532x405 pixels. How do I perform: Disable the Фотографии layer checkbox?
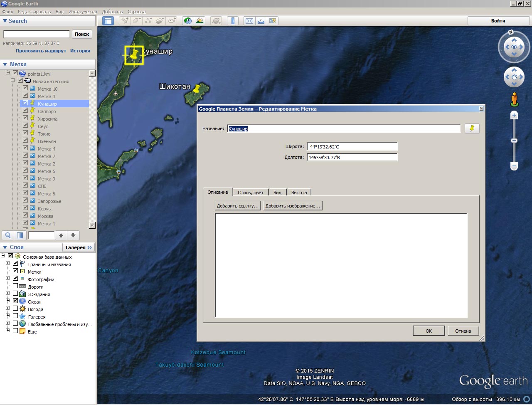(x=15, y=279)
